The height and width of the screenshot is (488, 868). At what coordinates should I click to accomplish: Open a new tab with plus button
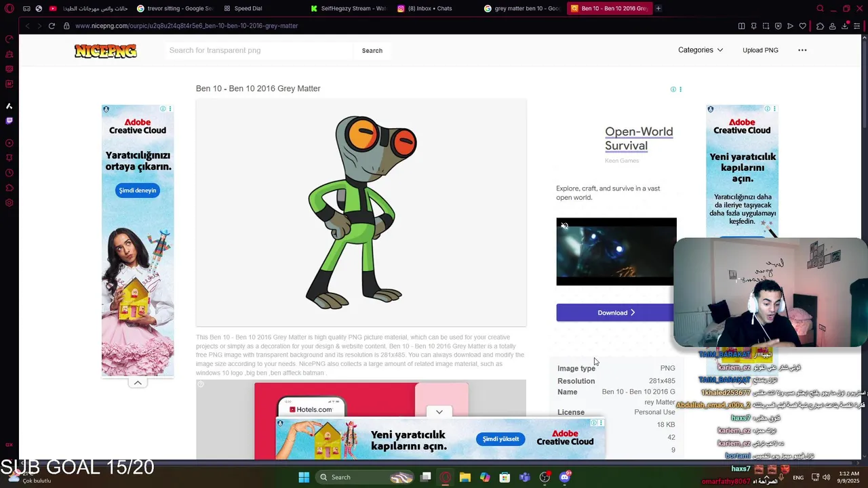(658, 9)
